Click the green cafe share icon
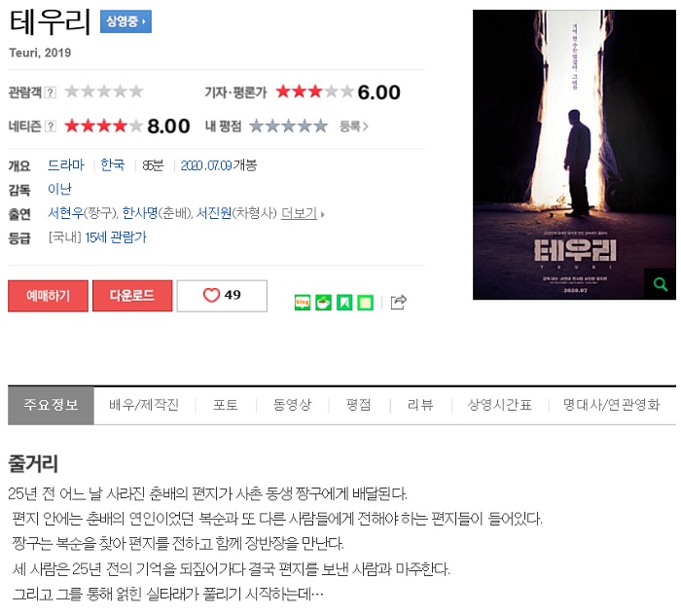 (x=323, y=303)
